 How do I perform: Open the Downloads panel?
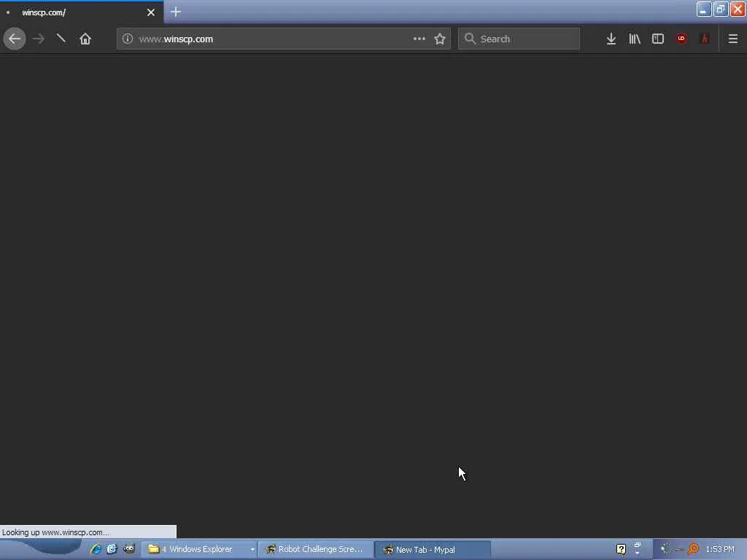611,39
